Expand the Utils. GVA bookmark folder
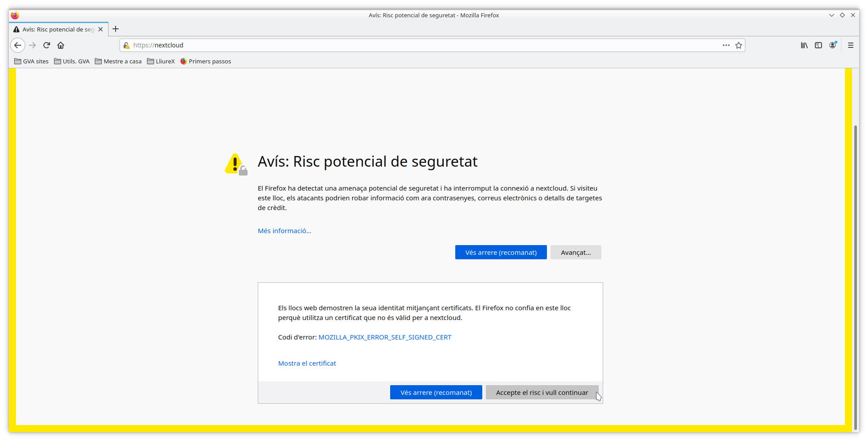Screen dimensions: 868x441 72,61
